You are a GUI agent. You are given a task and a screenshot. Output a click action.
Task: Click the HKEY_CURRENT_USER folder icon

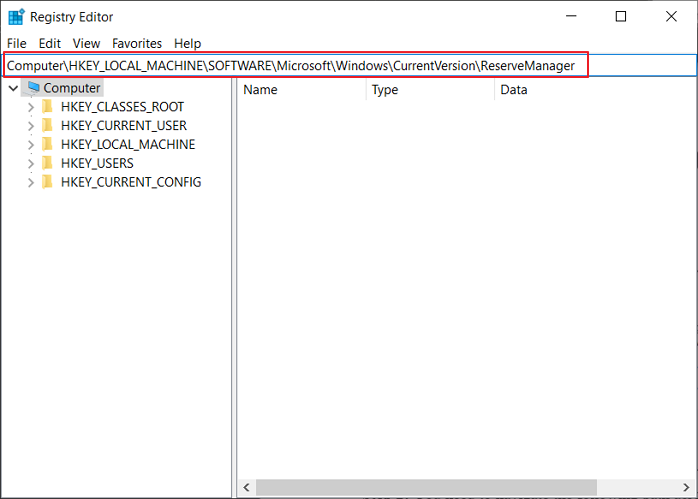point(47,126)
